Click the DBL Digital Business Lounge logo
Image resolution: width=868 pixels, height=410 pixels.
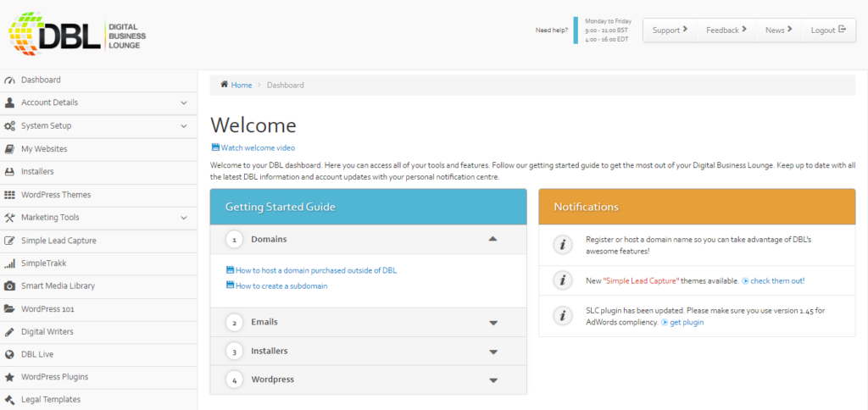pos(77,33)
